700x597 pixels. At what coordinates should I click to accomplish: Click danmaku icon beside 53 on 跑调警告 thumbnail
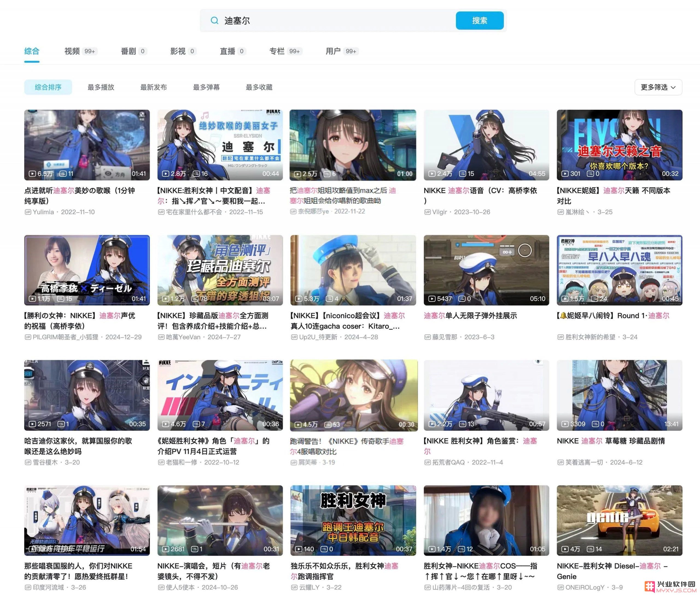point(328,424)
